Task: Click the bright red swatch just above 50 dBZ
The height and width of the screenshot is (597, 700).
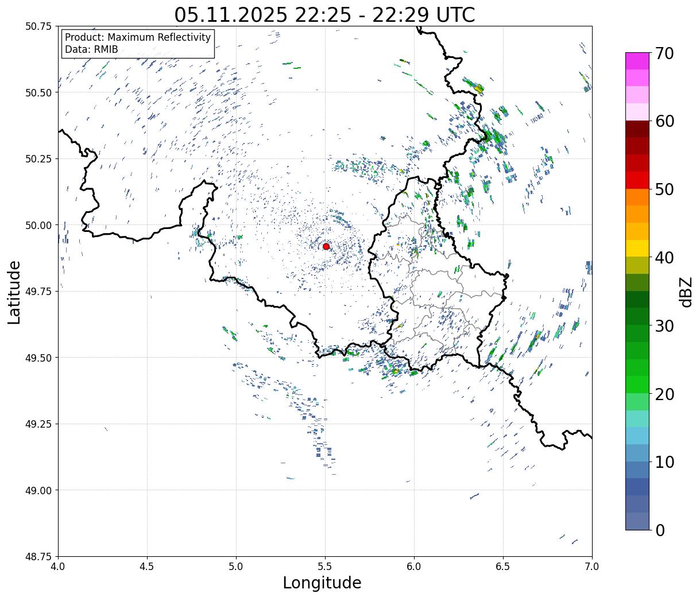Action: [x=637, y=180]
